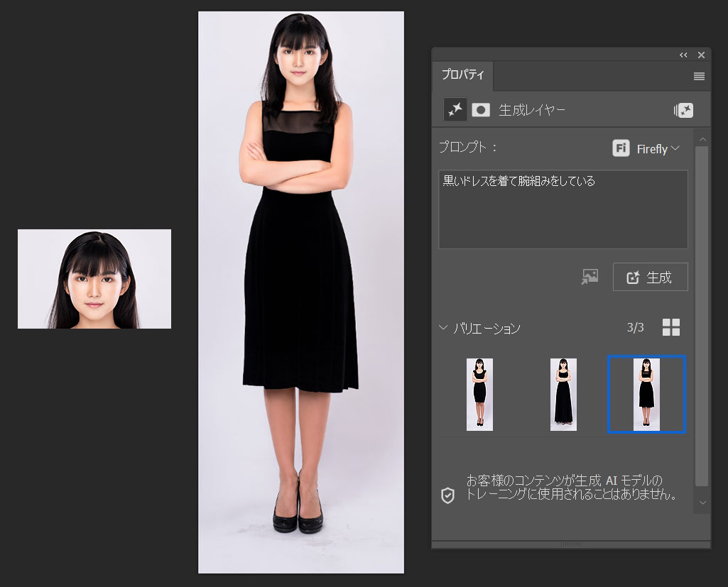Switch variations to grid view
This screenshot has height=587, width=728.
[670, 327]
